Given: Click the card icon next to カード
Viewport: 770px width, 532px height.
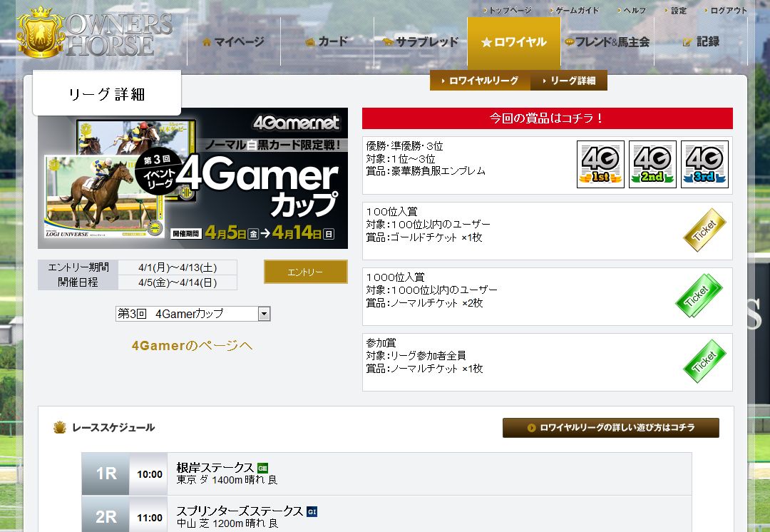Looking at the screenshot, I should [x=310, y=42].
